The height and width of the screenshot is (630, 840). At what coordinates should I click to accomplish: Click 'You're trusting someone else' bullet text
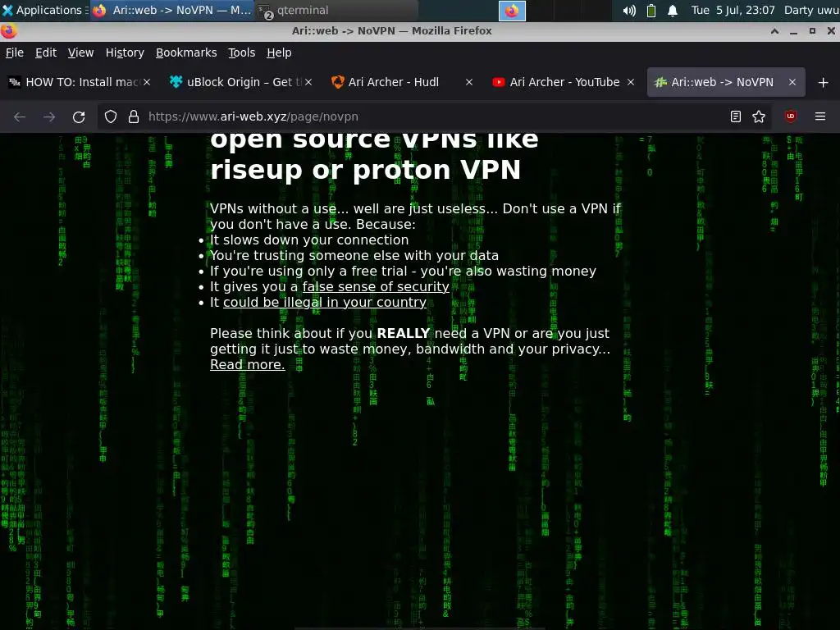tap(354, 256)
